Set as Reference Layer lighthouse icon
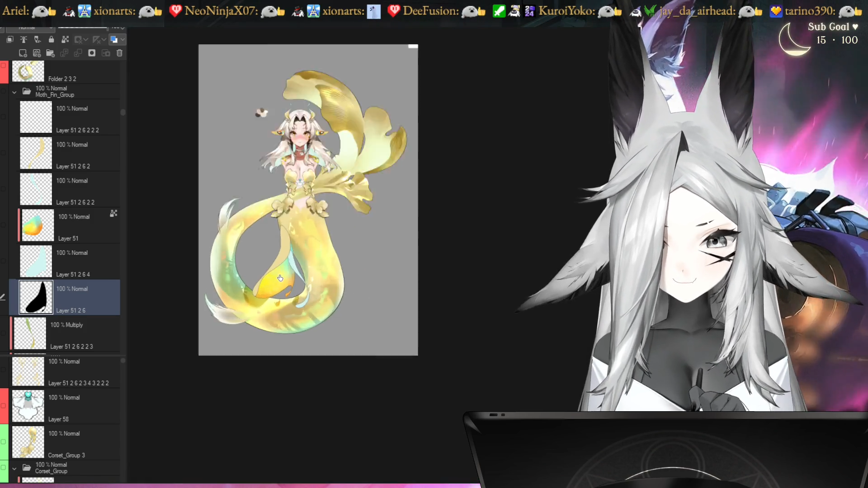This screenshot has width=868, height=488. pyautogui.click(x=24, y=40)
